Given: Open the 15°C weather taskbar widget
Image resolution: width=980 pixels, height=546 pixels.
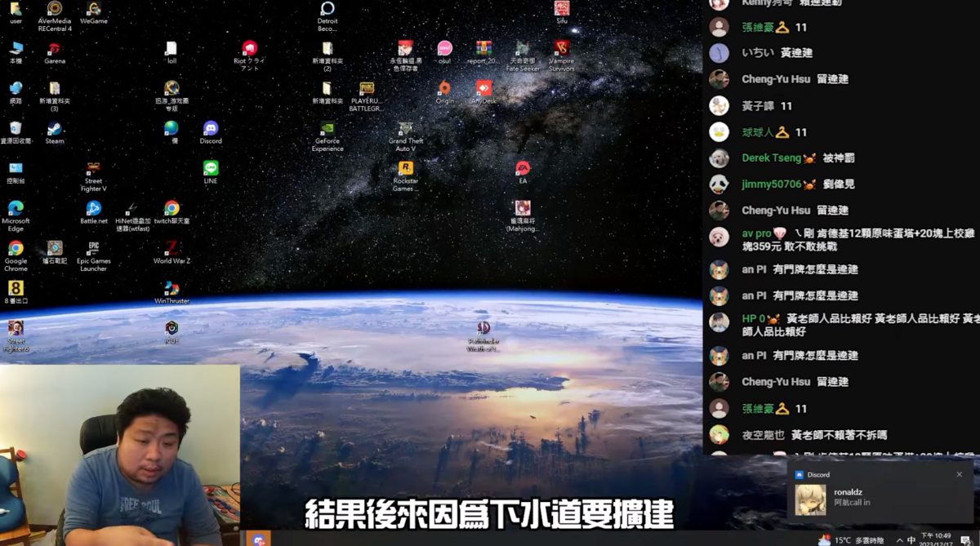Looking at the screenshot, I should (851, 540).
